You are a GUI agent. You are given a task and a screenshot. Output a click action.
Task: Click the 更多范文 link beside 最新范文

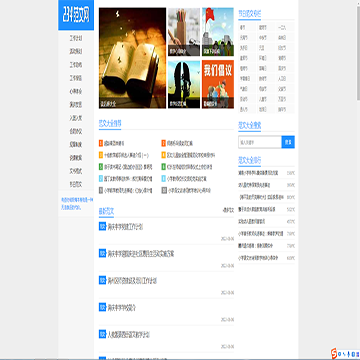click(x=228, y=210)
